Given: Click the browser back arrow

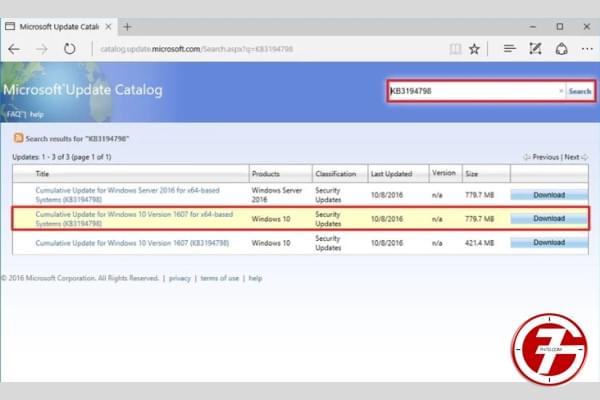Looking at the screenshot, I should click(16, 48).
